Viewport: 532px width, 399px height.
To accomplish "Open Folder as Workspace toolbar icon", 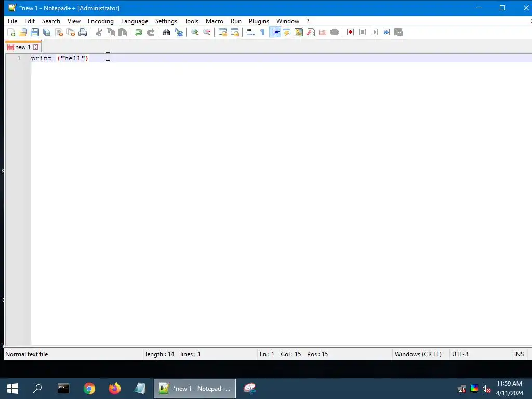I will 322,32.
